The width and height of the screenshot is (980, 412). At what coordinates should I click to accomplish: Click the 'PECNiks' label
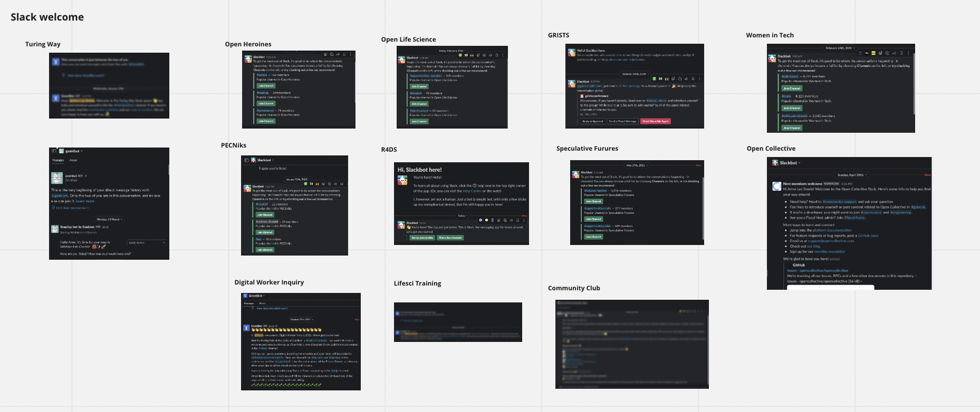click(234, 145)
